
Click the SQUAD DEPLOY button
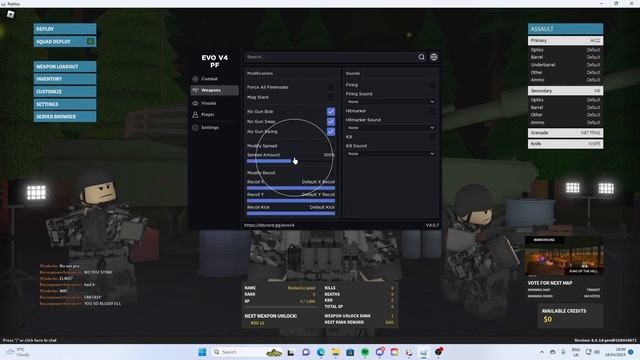coord(65,42)
